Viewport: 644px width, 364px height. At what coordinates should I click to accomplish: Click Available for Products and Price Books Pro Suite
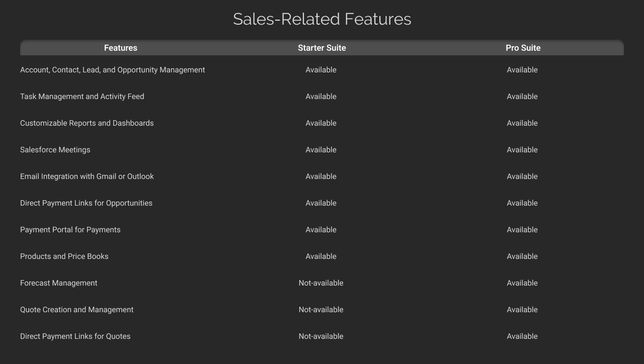(x=522, y=256)
